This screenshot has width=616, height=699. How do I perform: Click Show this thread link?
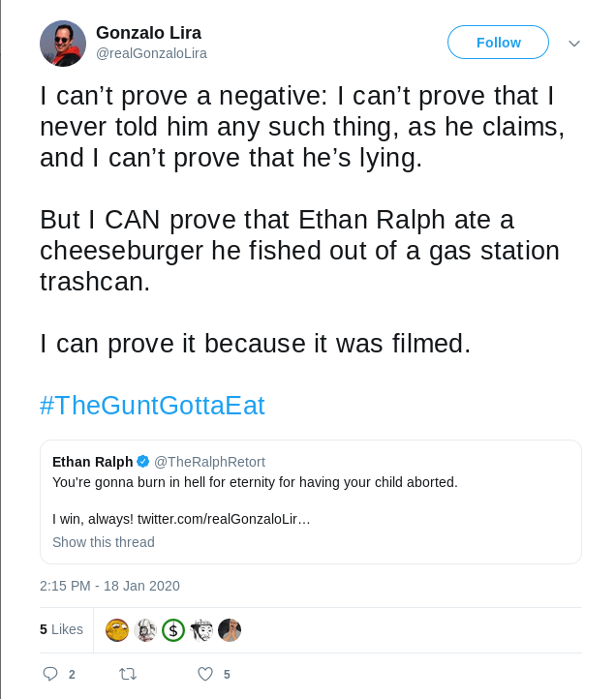point(104,542)
